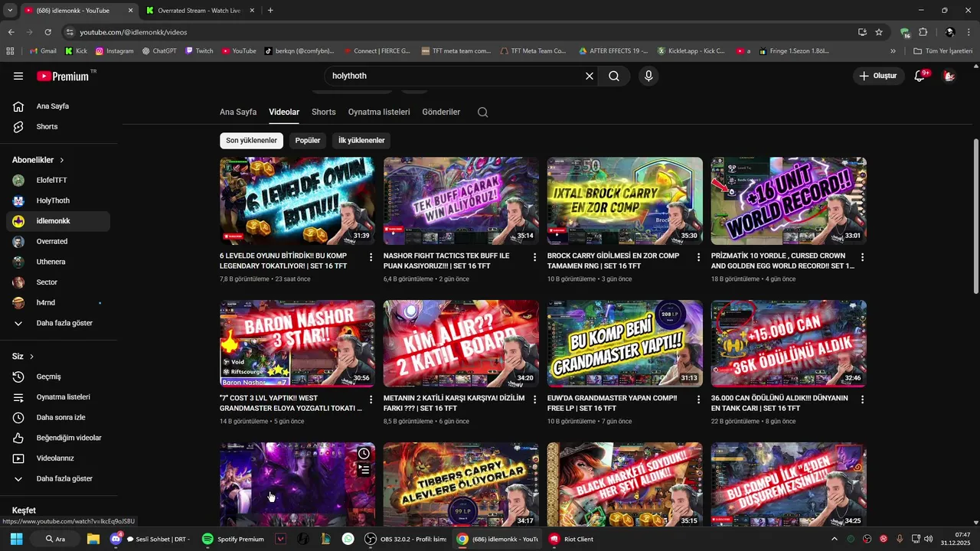Open the Siz section arrow
Viewport: 980px width, 551px height.
(31, 357)
